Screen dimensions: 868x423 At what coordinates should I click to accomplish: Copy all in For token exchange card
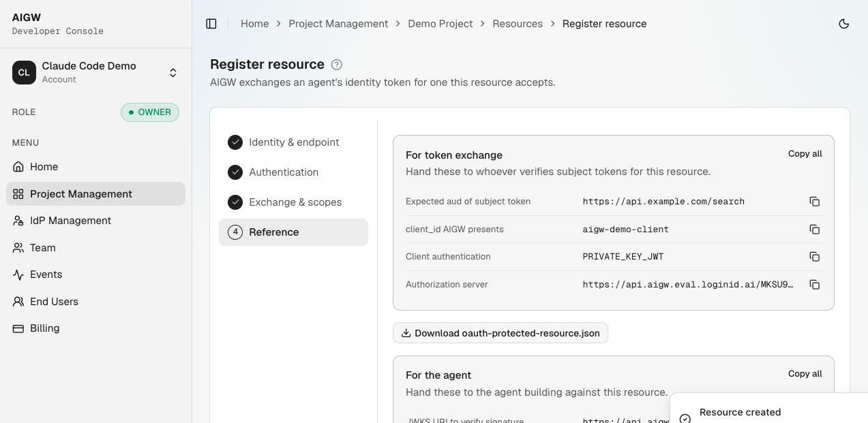[805, 154]
